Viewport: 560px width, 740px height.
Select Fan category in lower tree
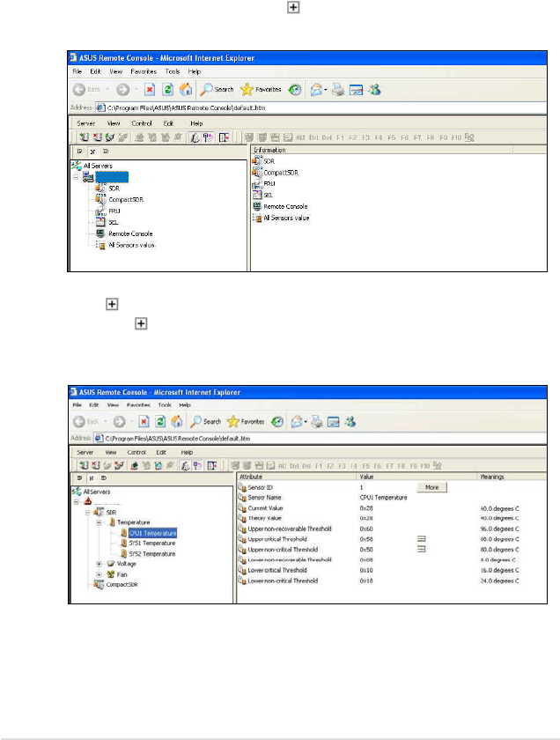click(x=122, y=574)
